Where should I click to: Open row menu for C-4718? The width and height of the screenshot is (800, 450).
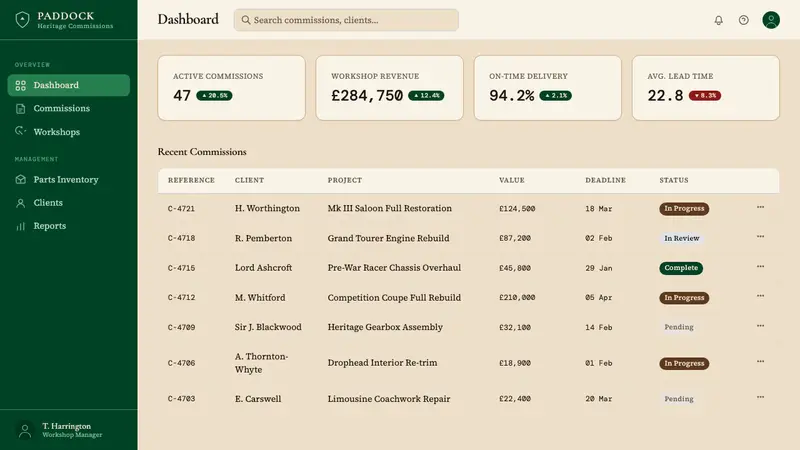[x=760, y=237]
